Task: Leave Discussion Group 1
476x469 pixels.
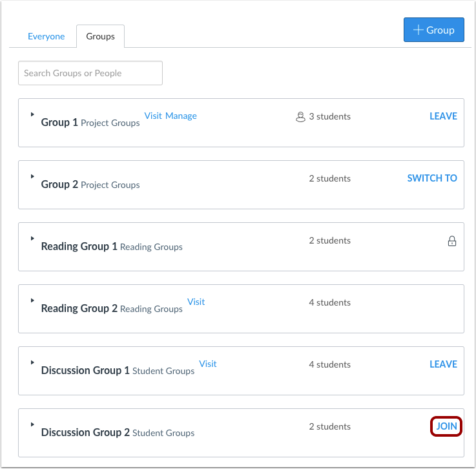Action: click(x=443, y=364)
